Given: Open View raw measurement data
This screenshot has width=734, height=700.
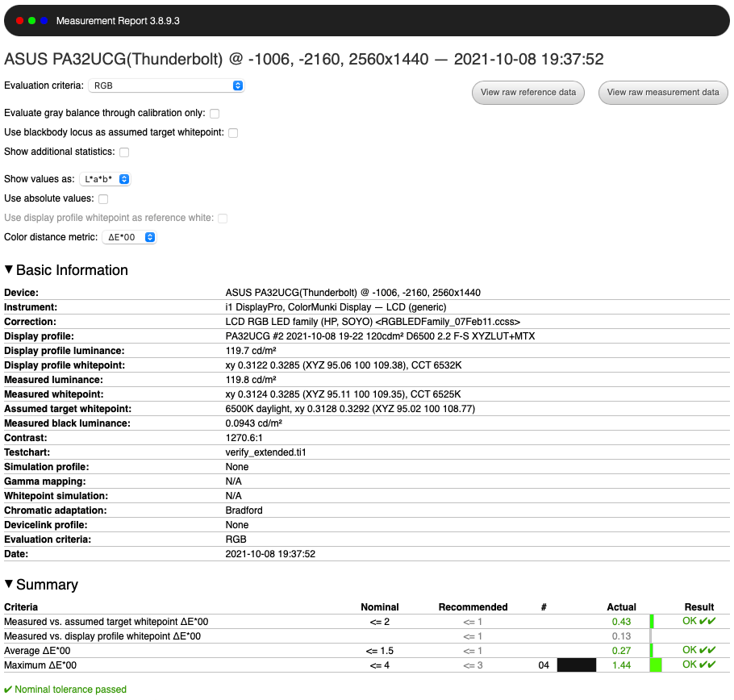Looking at the screenshot, I should tap(662, 93).
